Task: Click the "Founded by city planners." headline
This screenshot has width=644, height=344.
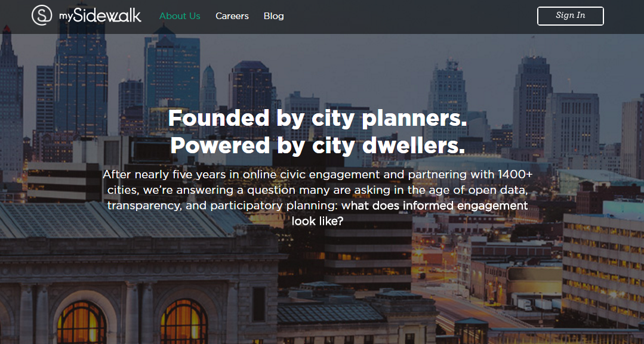Action: point(318,117)
